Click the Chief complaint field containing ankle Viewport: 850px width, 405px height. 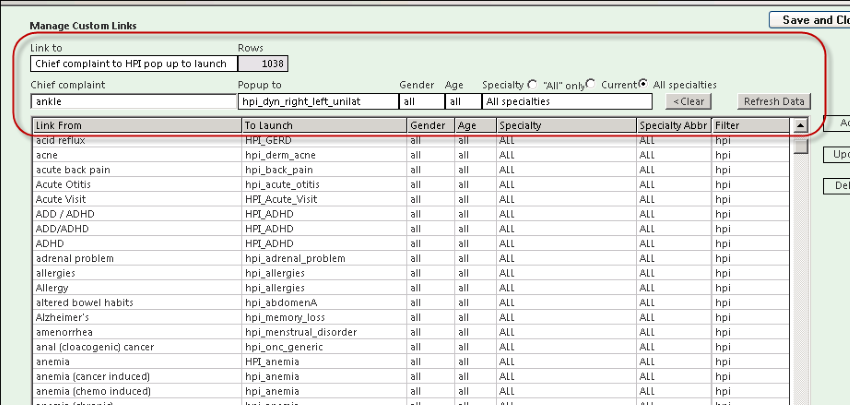(134, 101)
